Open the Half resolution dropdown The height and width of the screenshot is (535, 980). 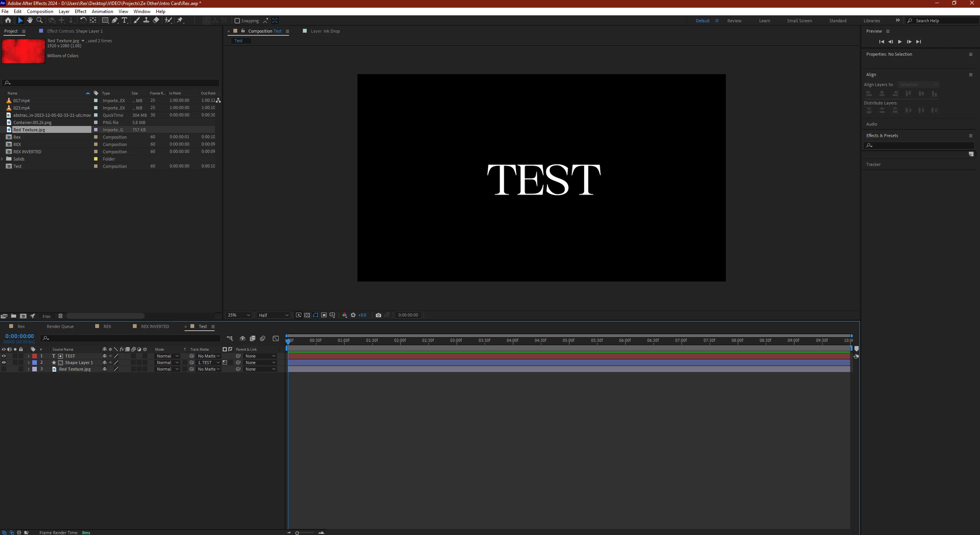pyautogui.click(x=273, y=315)
